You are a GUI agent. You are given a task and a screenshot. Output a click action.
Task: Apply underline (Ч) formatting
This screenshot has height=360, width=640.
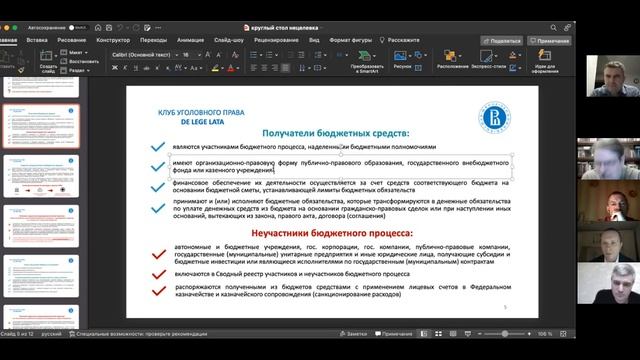point(136,68)
